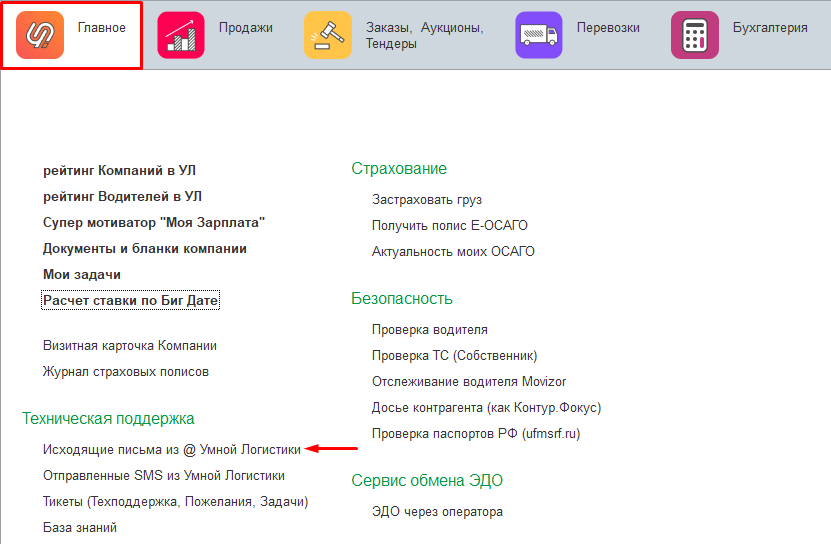Viewport: 831px width, 544px height.
Task: Click Актуальность моих ОСАГО
Action: click(x=453, y=252)
